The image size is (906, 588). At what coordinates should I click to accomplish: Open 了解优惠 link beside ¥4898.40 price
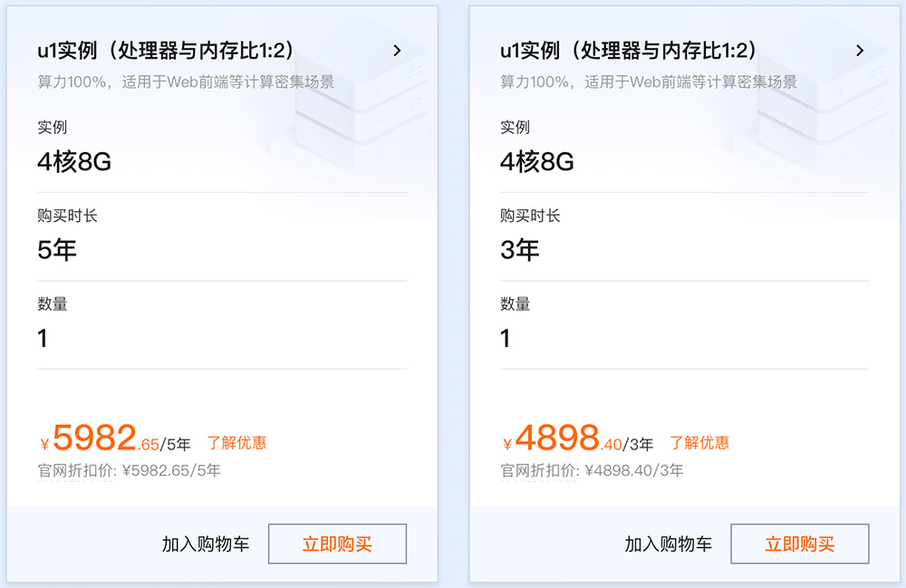699,443
